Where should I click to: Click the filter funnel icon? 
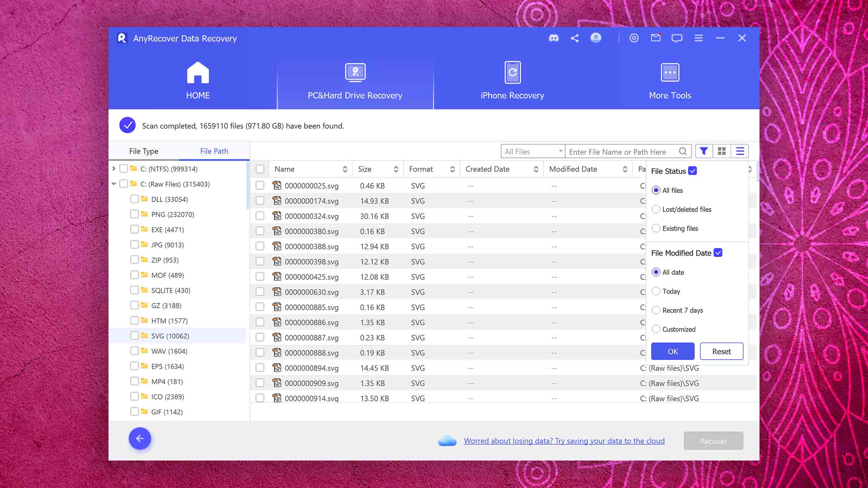coord(704,151)
